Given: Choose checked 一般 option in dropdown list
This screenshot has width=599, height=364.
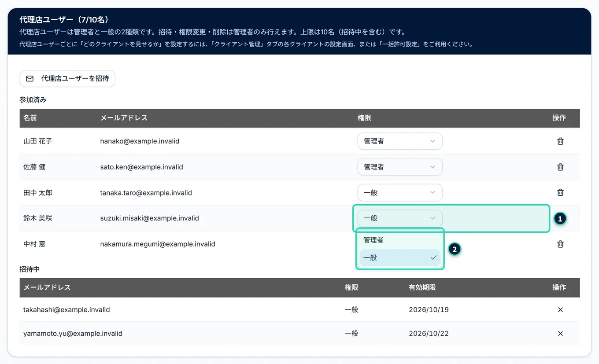Looking at the screenshot, I should tap(400, 257).
